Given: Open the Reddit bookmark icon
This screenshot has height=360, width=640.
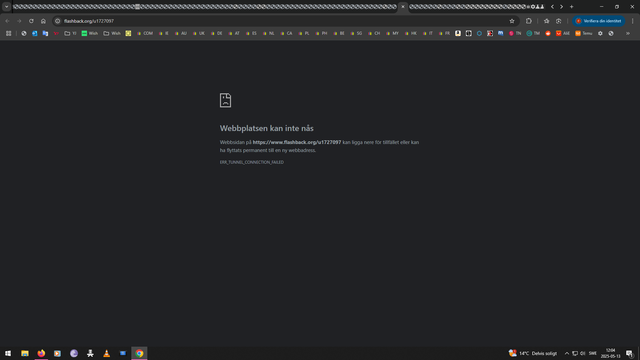Looking at the screenshot, I should [x=548, y=33].
